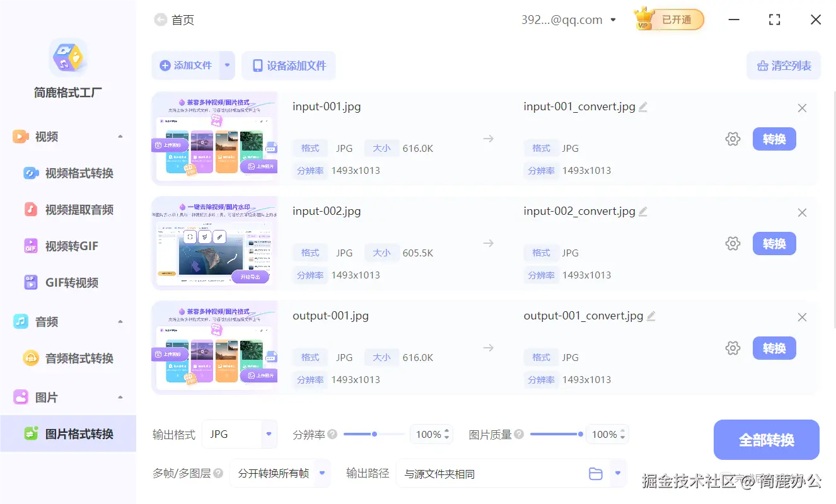Screen dimensions: 836x504
Task: Start converting all files with 全部转换
Action: coord(766,439)
